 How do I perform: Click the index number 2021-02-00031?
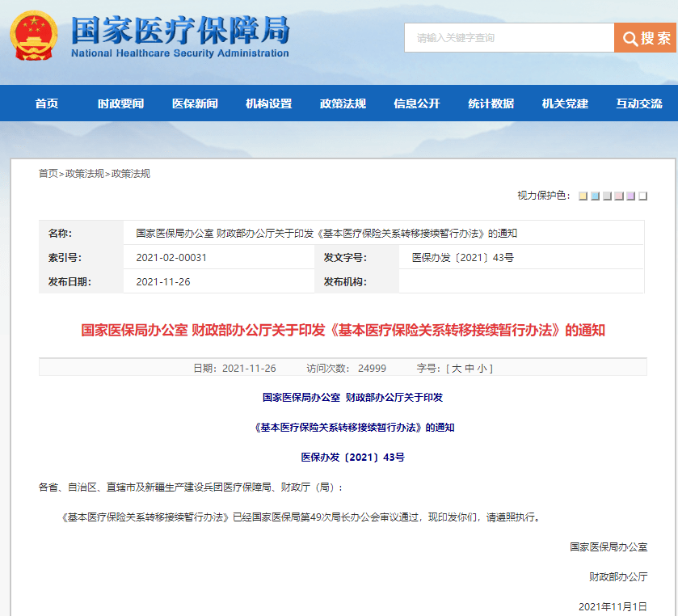(x=171, y=257)
